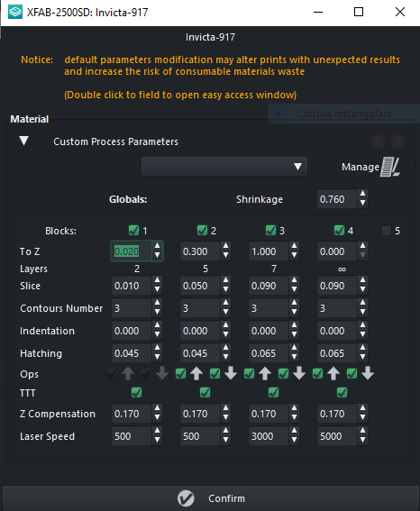The image size is (420, 511).
Task: Decrease block 1 Laser Speed with down stepper
Action: [158, 441]
